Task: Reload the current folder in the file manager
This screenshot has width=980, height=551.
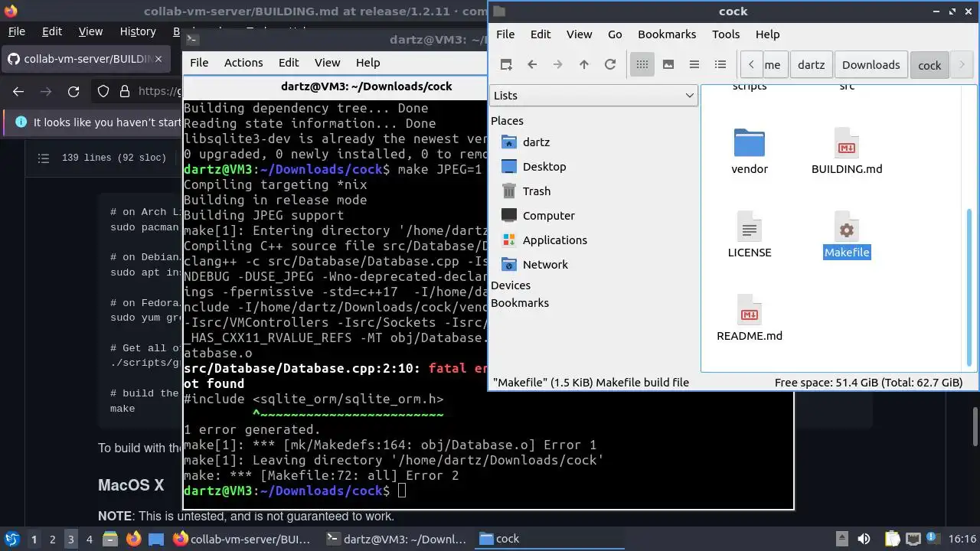Action: [610, 64]
